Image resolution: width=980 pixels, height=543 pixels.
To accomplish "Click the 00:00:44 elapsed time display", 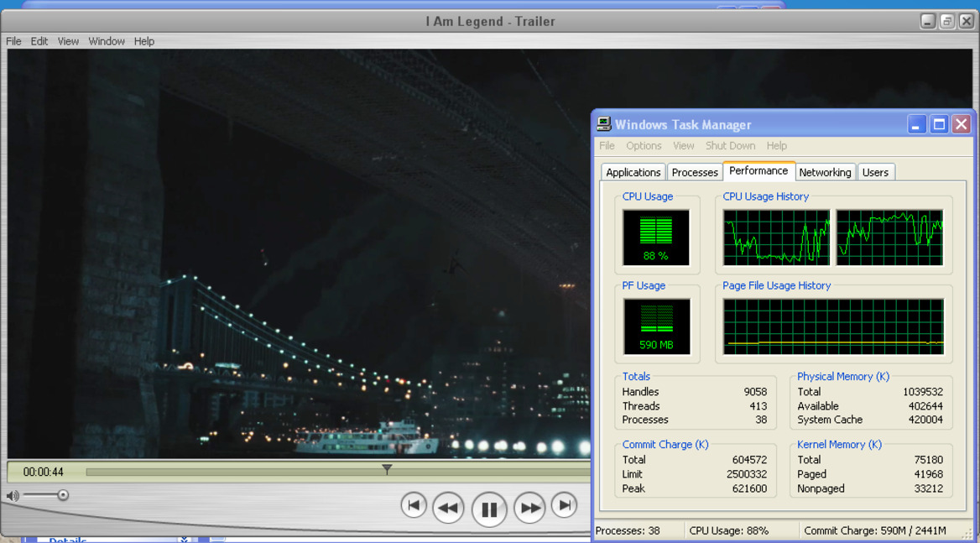I will [x=43, y=472].
